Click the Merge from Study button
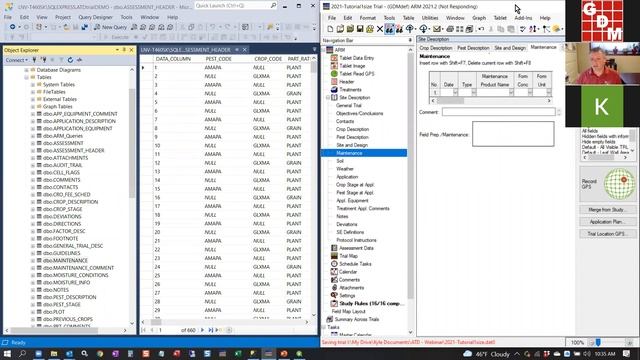The height and width of the screenshot is (360, 640). point(607,210)
